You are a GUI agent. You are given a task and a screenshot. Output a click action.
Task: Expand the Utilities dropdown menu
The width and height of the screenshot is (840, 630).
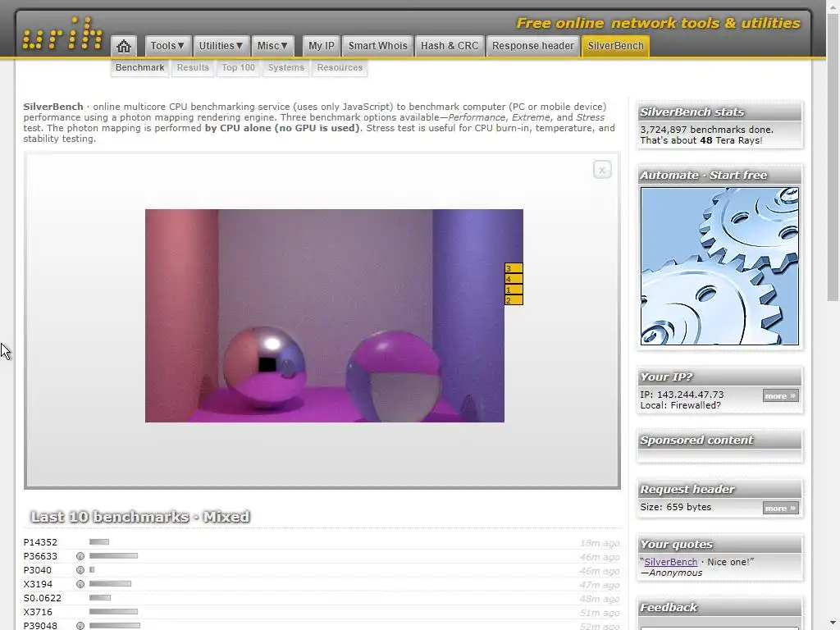(x=221, y=46)
